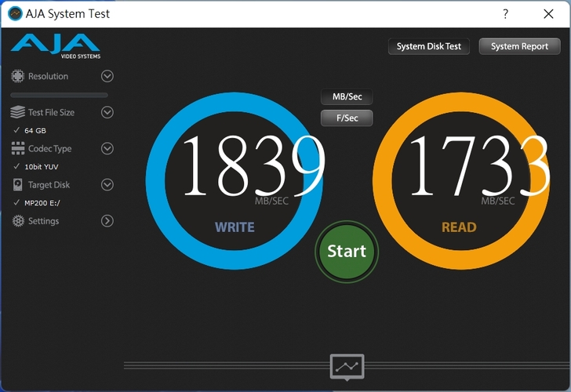571x392 pixels.
Task: Click the AJA Video Systems logo
Action: 55,45
